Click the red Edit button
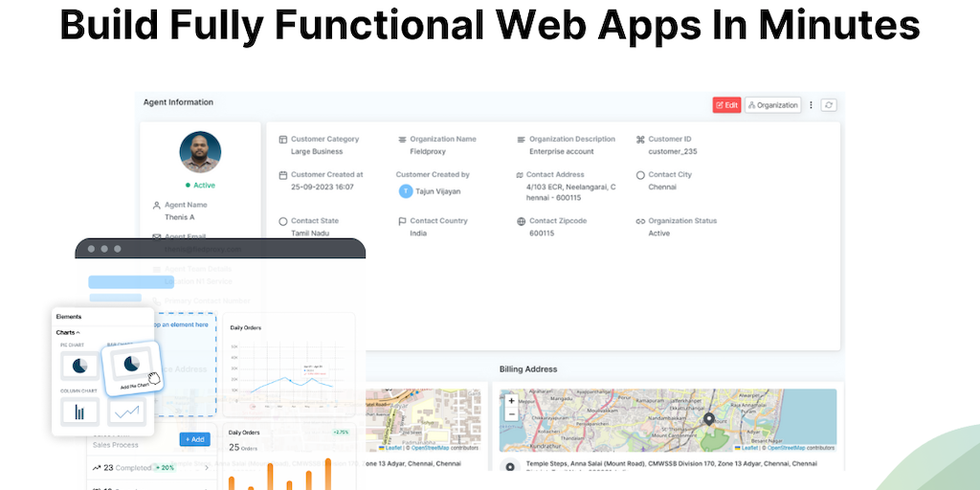 point(726,105)
